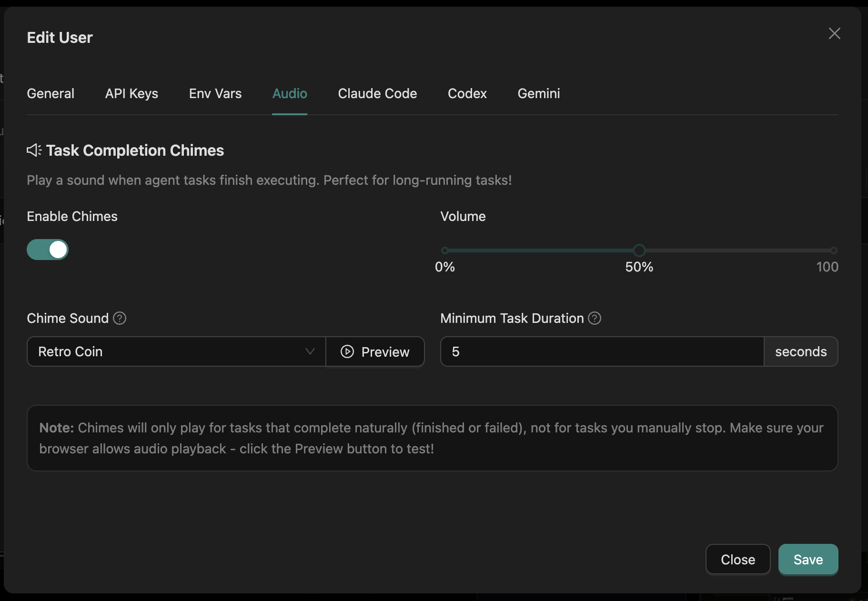Click the help icon beside Minimum Task Duration
Viewport: 868px width, 601px height.
595,318
